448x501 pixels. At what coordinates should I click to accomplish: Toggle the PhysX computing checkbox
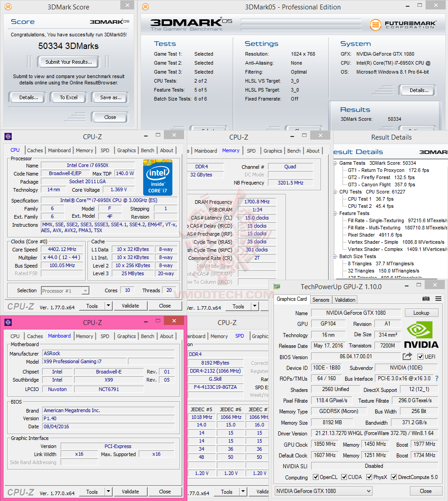(369, 477)
